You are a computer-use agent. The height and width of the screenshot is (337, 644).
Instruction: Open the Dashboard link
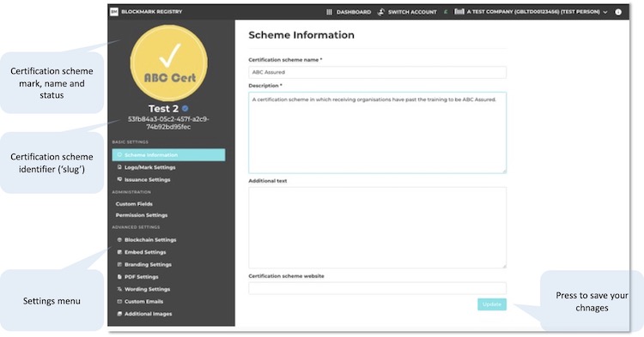(x=354, y=12)
